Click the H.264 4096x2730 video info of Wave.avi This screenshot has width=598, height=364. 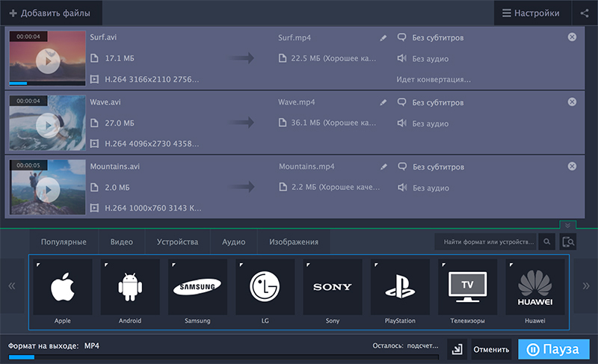[x=144, y=144]
